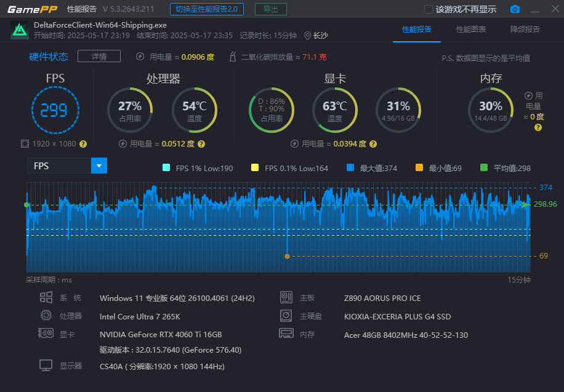Click the motherboard icon

[x=286, y=297]
